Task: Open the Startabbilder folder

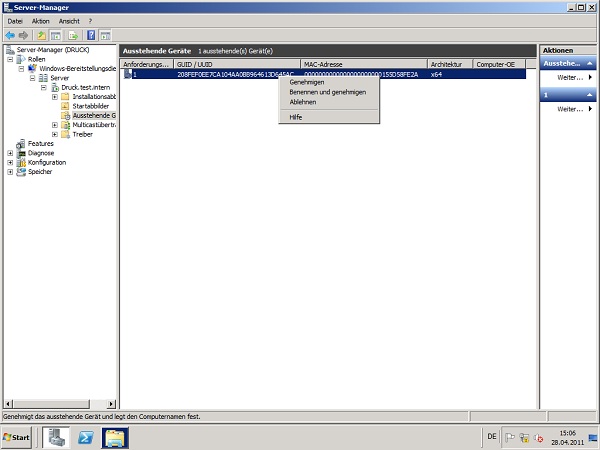Action: coord(91,106)
